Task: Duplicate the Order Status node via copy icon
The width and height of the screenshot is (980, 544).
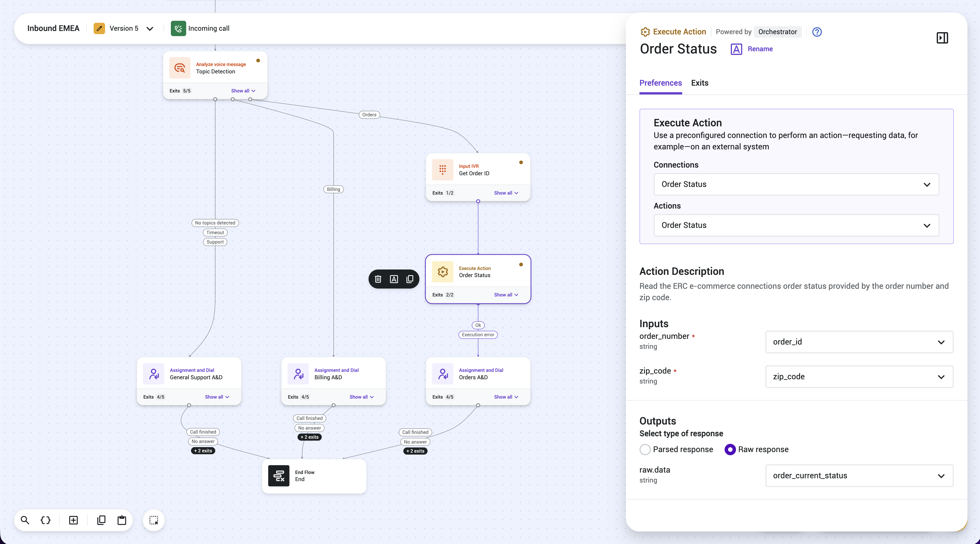Action: tap(410, 279)
